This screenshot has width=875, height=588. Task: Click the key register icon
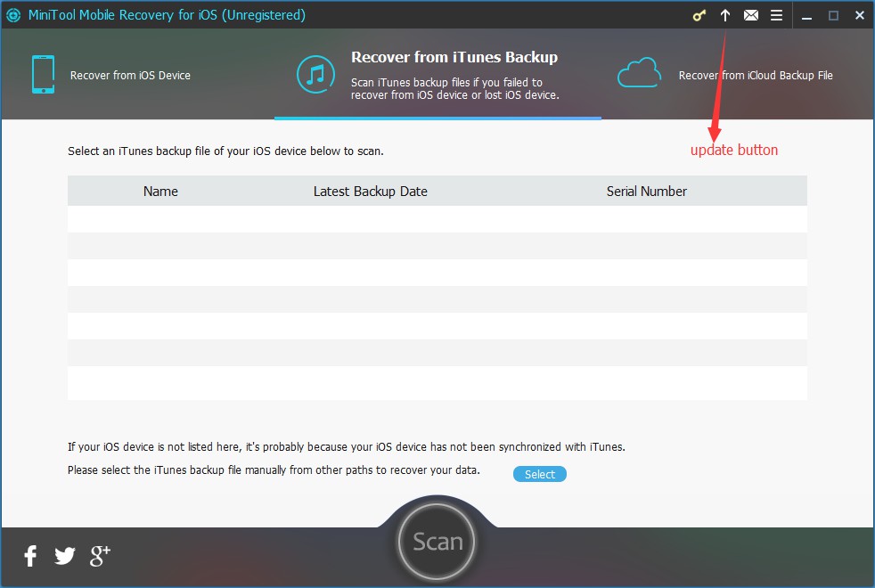click(x=699, y=16)
